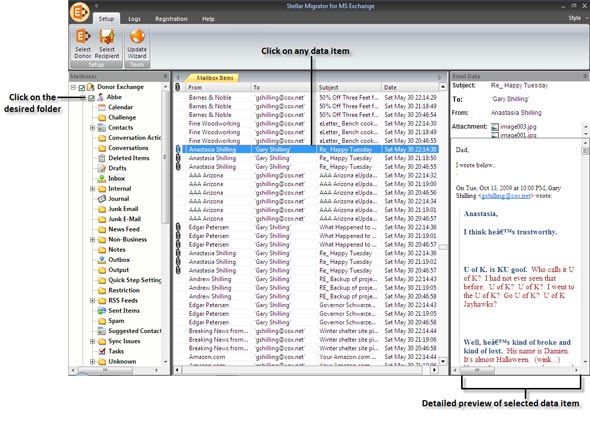Screen dimensions: 590x421
Task: Select the Tasks folder icon
Action: [102, 351]
